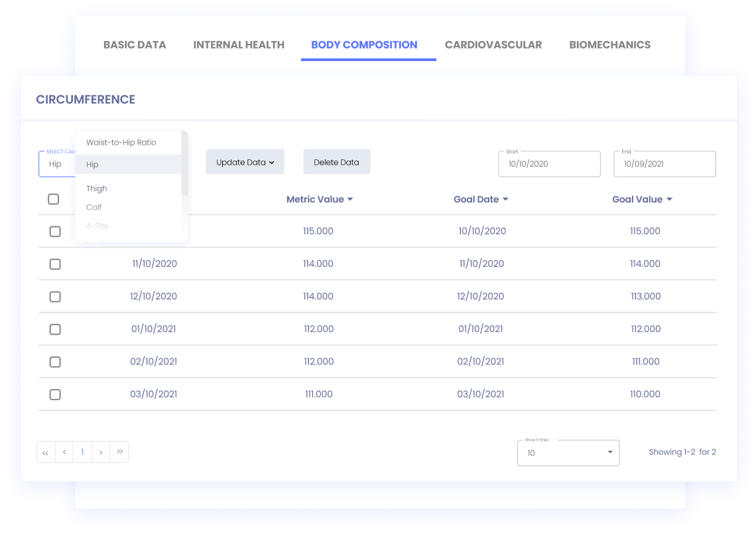Open the Select Calculation dropdown showing Hip
The width and height of the screenshot is (756, 533).
coord(57,164)
